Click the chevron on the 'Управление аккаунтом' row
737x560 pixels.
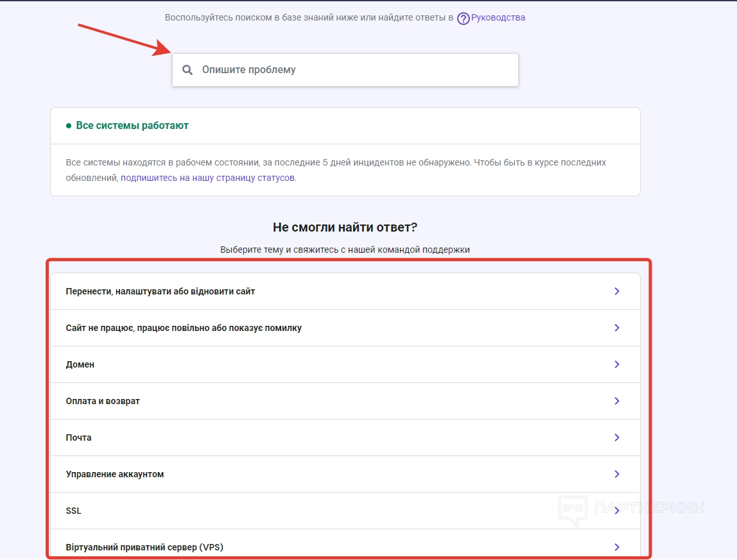pos(617,474)
